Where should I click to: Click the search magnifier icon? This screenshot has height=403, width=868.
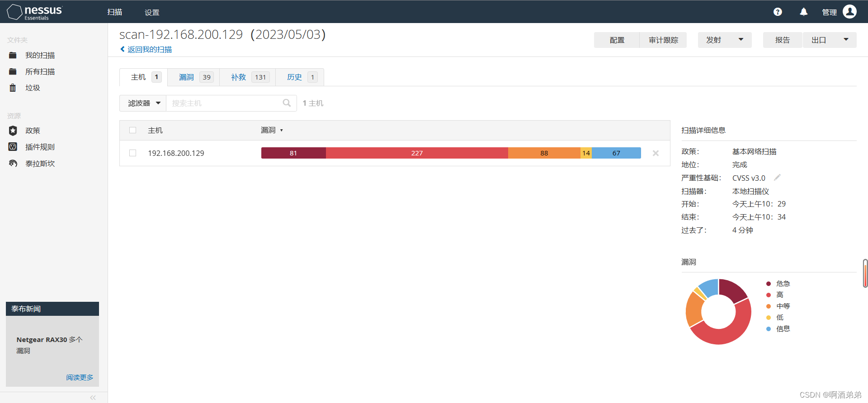pos(287,103)
